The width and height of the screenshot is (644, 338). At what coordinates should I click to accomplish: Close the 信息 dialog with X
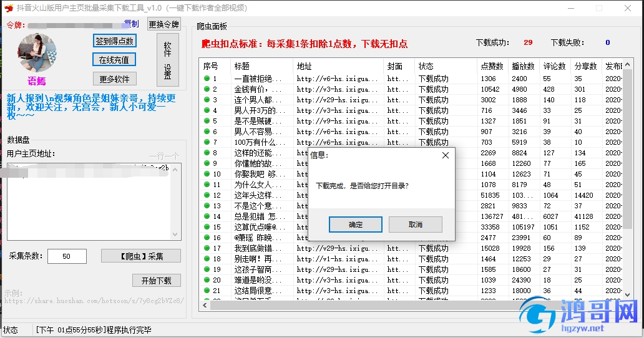tap(445, 155)
